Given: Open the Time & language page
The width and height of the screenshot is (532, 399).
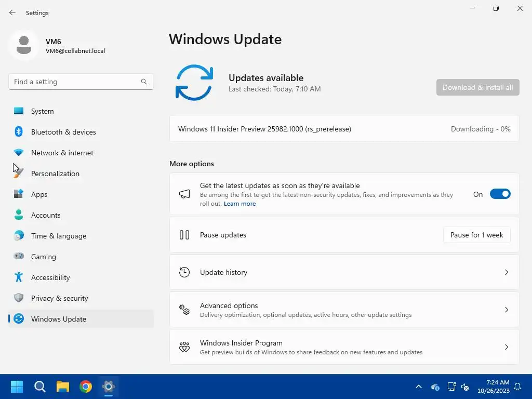Looking at the screenshot, I should point(81,235).
